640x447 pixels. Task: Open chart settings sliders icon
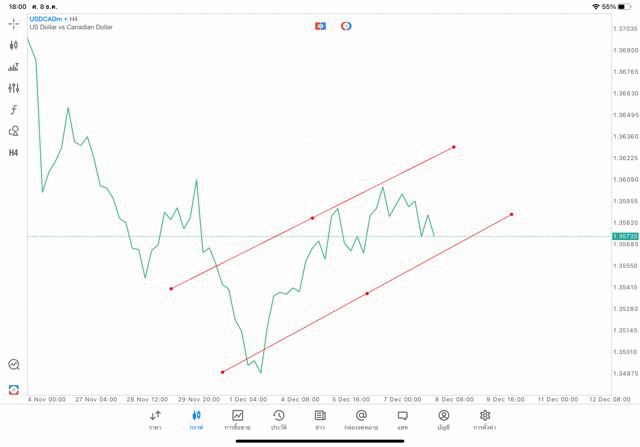14,88
